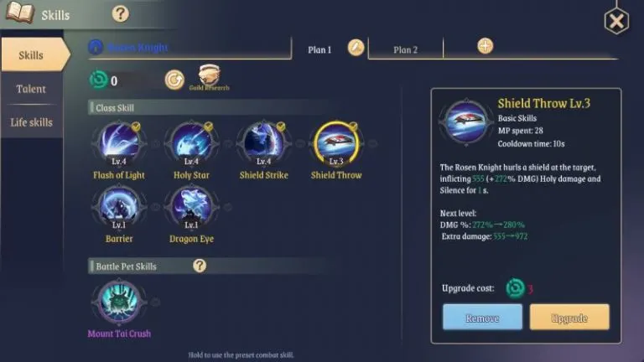Choose the Shield Strike skill icon

point(263,143)
